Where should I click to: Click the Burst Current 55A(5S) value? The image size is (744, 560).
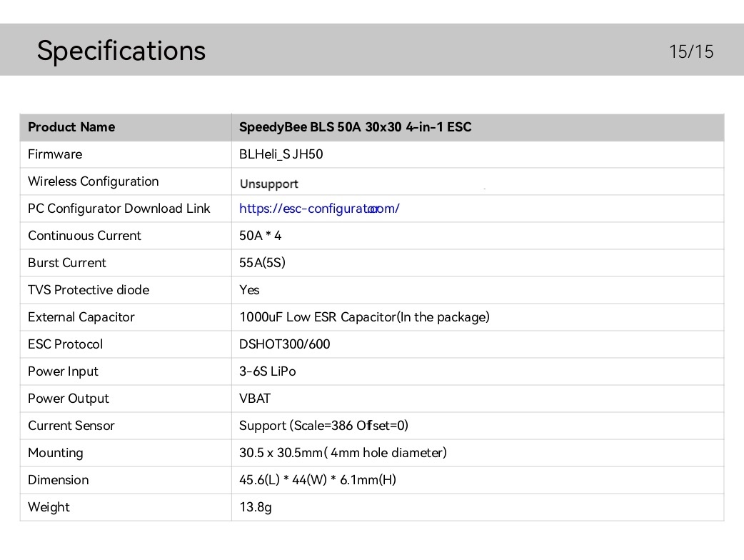coord(262,263)
